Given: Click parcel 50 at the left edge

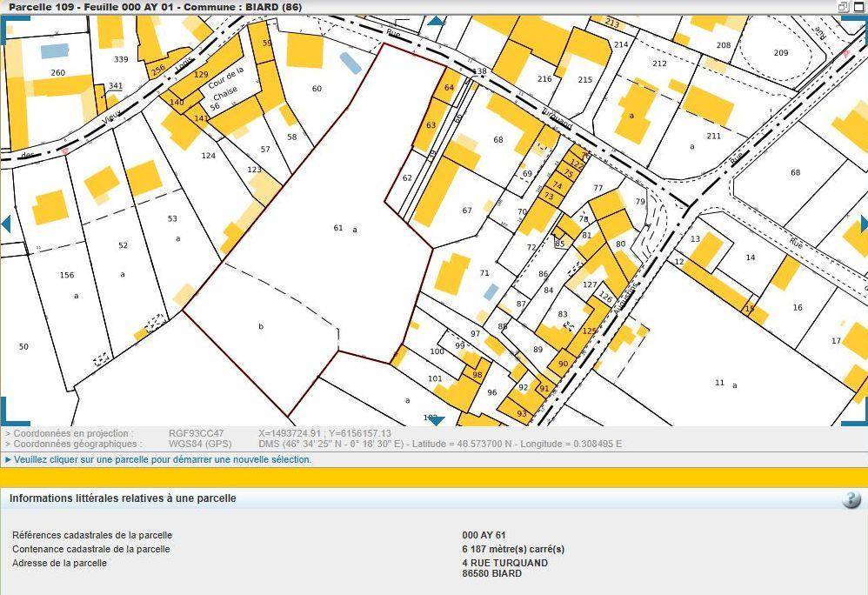Looking at the screenshot, I should coord(23,347).
